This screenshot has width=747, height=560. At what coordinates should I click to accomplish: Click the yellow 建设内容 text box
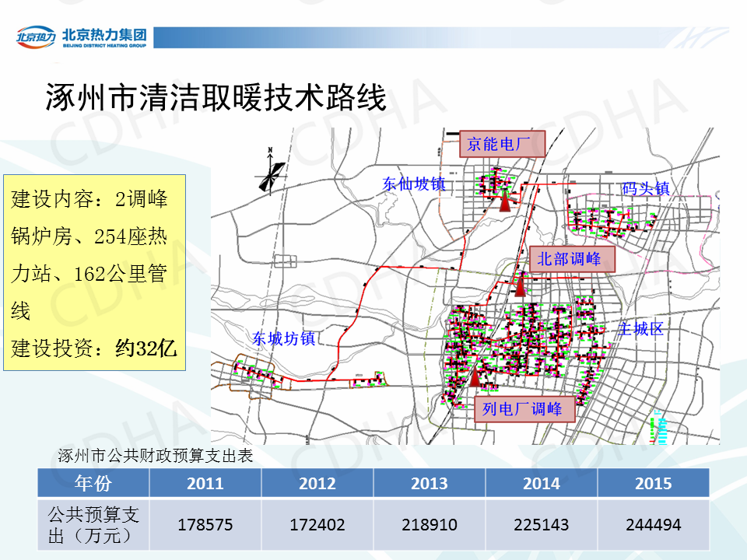(95, 272)
